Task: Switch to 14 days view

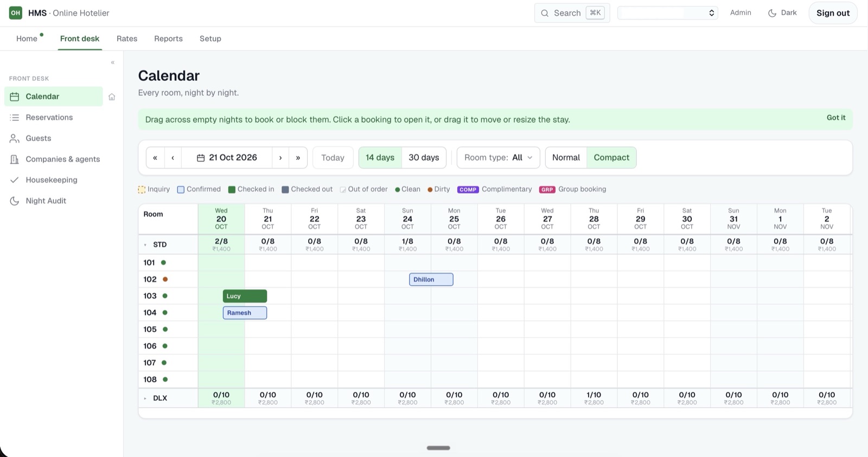Action: coord(380,158)
